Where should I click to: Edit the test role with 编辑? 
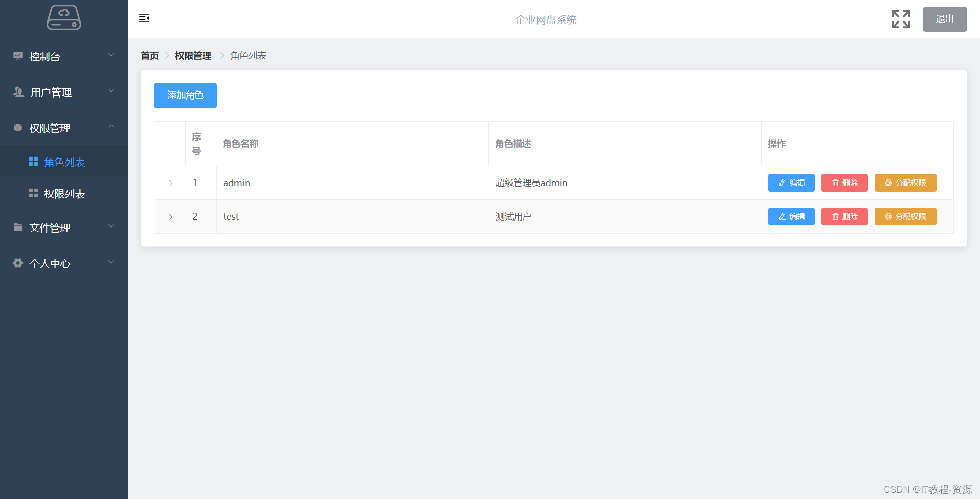tap(791, 216)
